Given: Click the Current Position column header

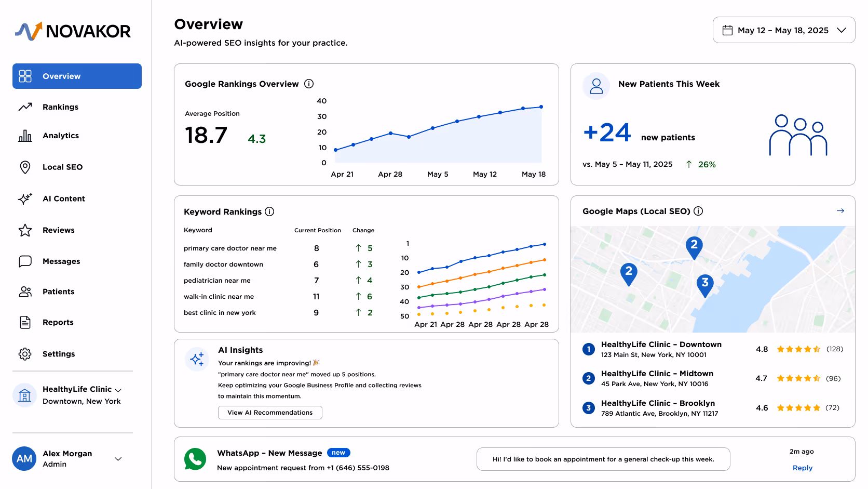Looking at the screenshot, I should click(x=318, y=230).
